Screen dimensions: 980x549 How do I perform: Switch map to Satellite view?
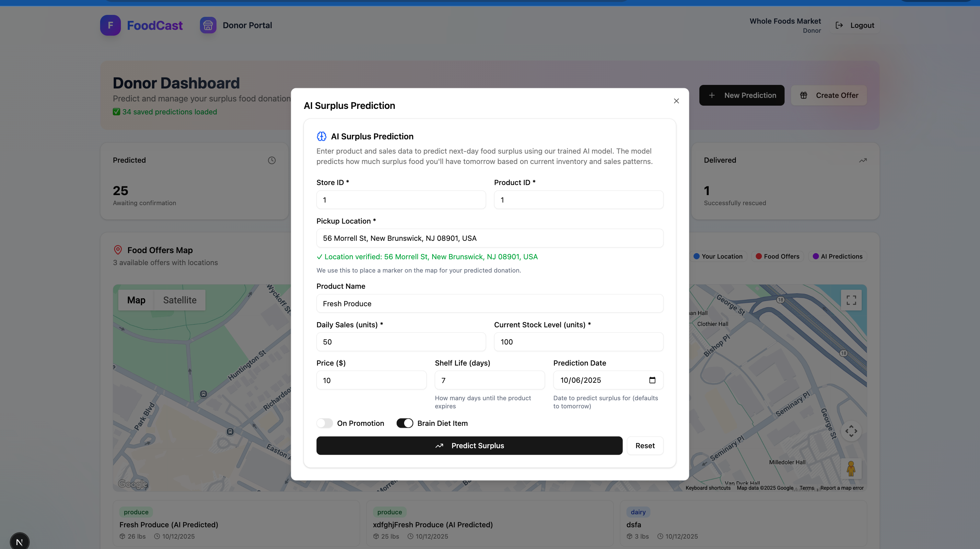[180, 300]
